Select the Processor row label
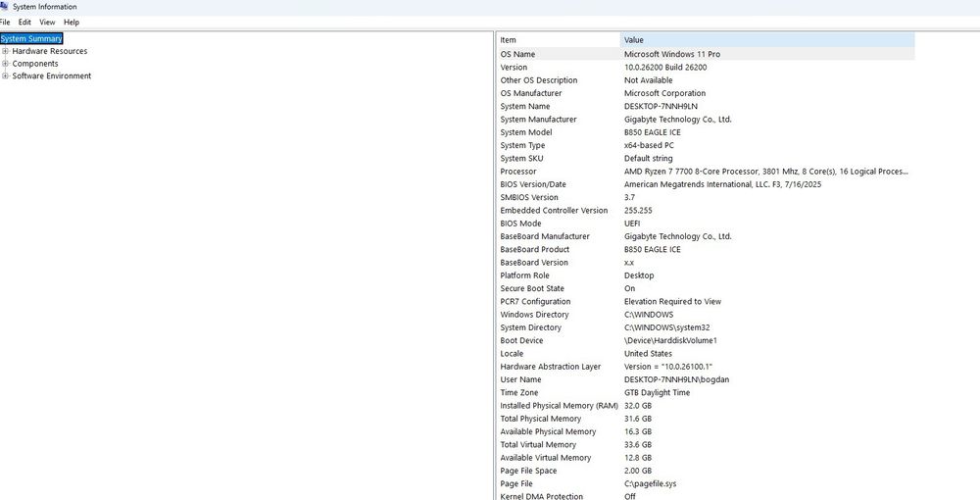Screen dimensions: 980x500 point(518,172)
